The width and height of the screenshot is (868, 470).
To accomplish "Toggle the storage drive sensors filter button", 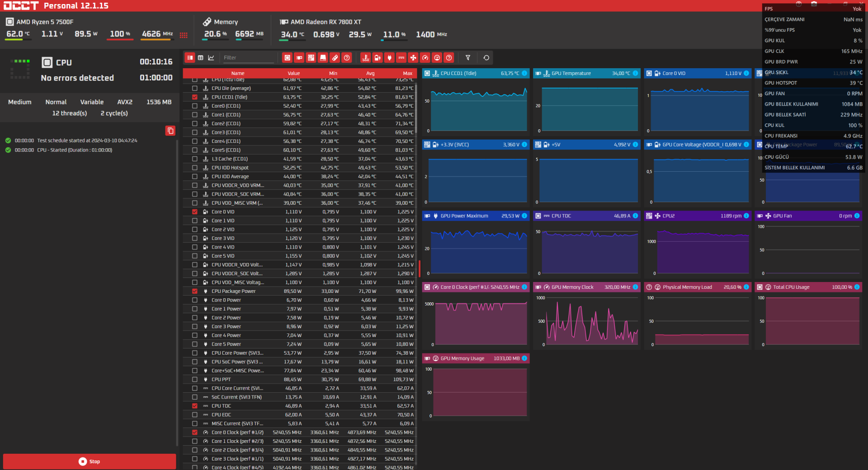I will click(x=323, y=58).
